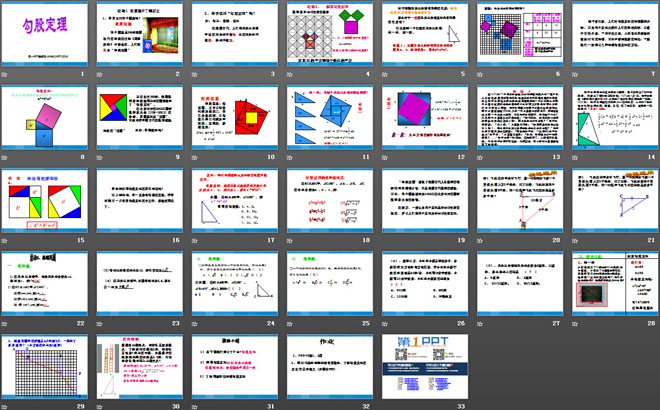Image resolution: width=660 pixels, height=410 pixels.
Task: Click the animation star icon under slide 21
Action: point(575,241)
